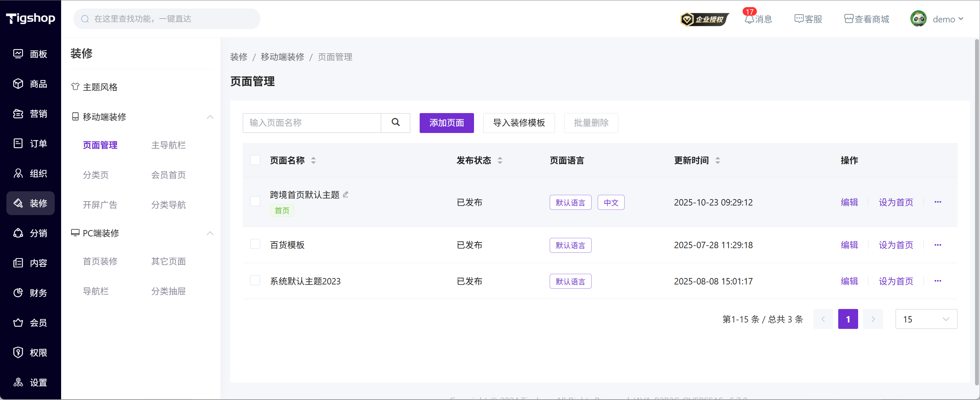
Task: Go to 主导航栏 submenu item
Action: (x=168, y=145)
